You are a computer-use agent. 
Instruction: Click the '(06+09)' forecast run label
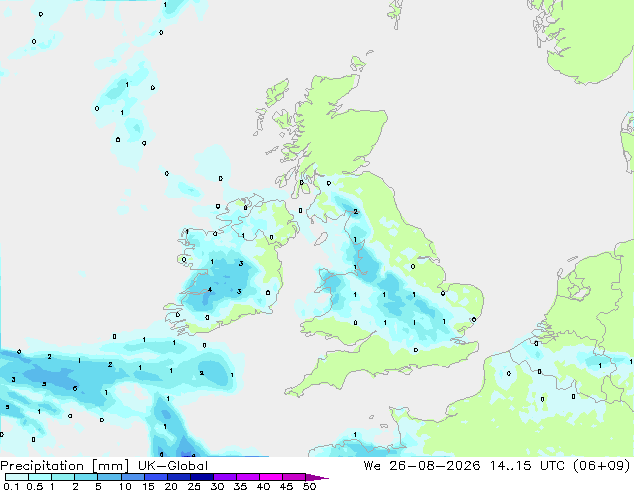click(602, 466)
